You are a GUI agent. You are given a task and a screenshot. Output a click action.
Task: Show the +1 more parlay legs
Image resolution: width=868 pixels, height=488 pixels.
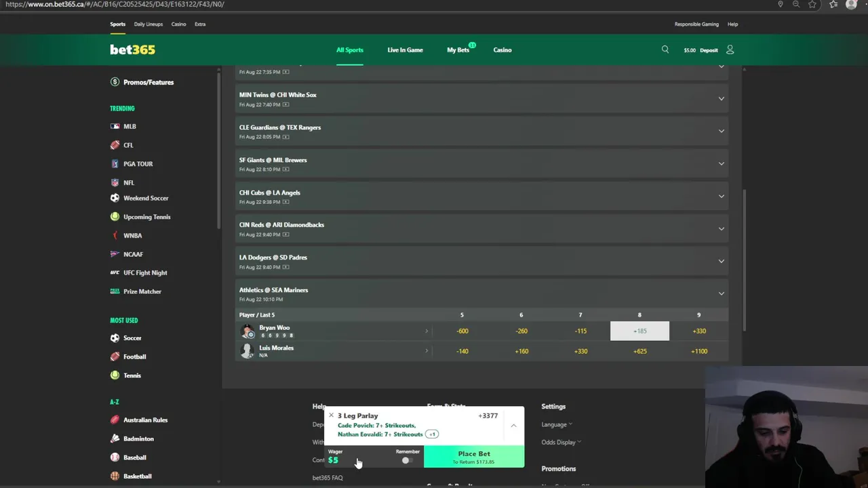[432, 434]
